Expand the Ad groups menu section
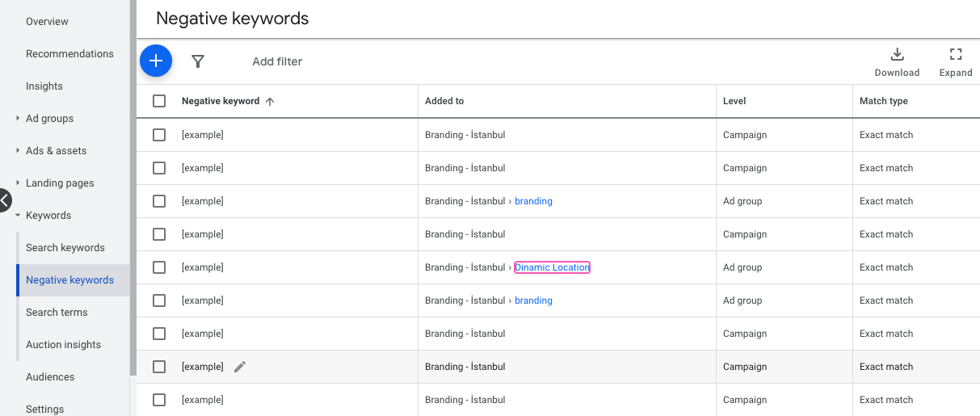The width and height of the screenshot is (980, 416). point(18,119)
